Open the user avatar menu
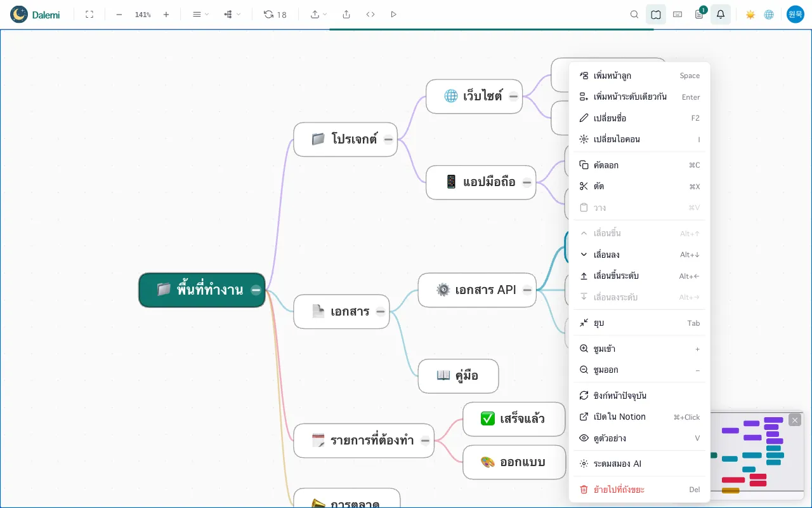 pyautogui.click(x=796, y=14)
